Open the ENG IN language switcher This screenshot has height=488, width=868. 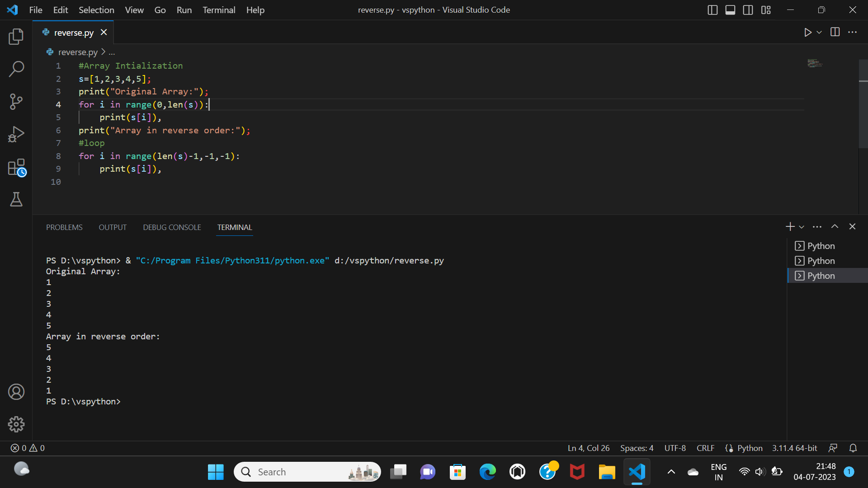(x=718, y=472)
